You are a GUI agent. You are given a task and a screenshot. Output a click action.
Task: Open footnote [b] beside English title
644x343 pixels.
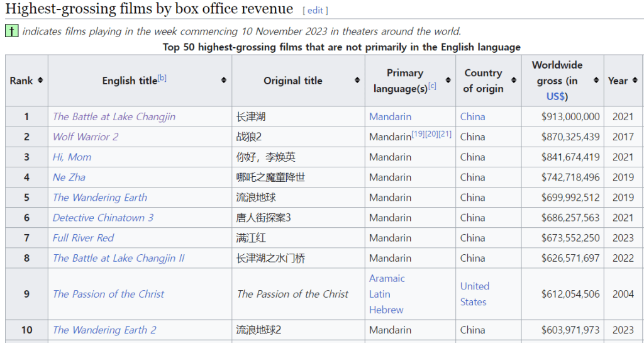[162, 78]
